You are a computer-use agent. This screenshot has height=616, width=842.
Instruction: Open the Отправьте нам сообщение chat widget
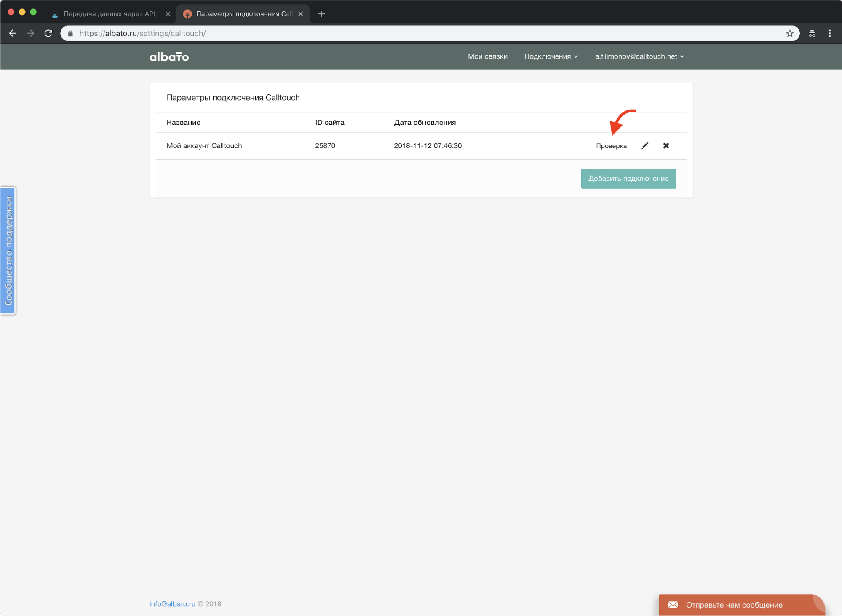click(734, 605)
